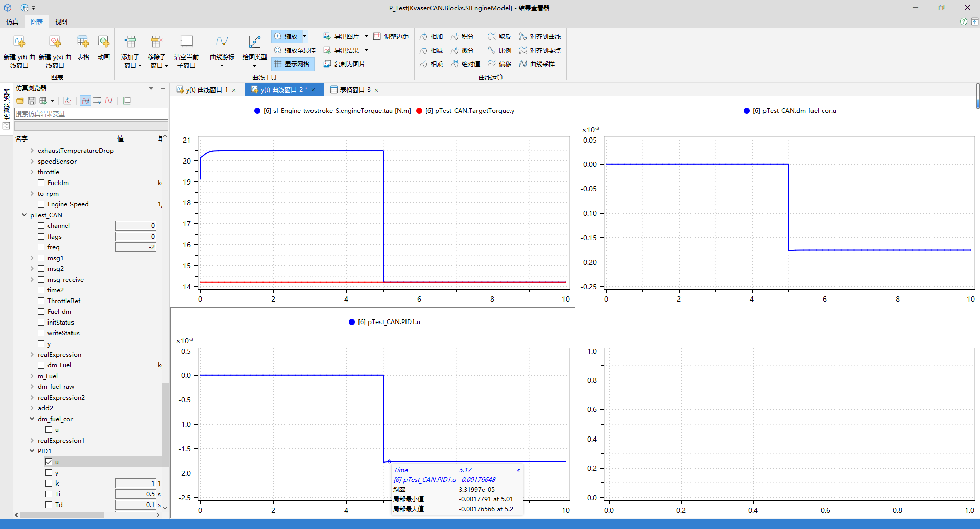Expand the msg_receive tree node
Screen dimensions: 980x529
[x=32, y=279]
